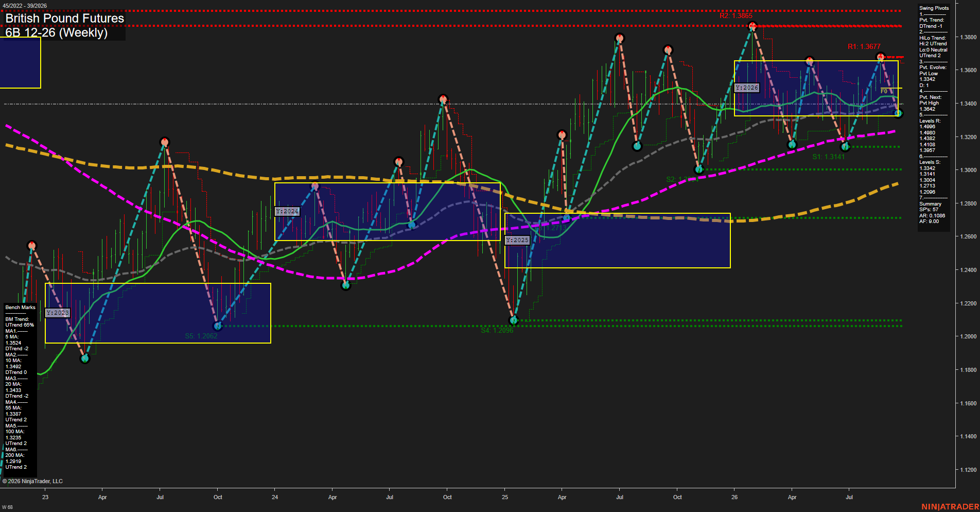
Task: Click the 1.4996 resistance level value
Action: point(927,127)
